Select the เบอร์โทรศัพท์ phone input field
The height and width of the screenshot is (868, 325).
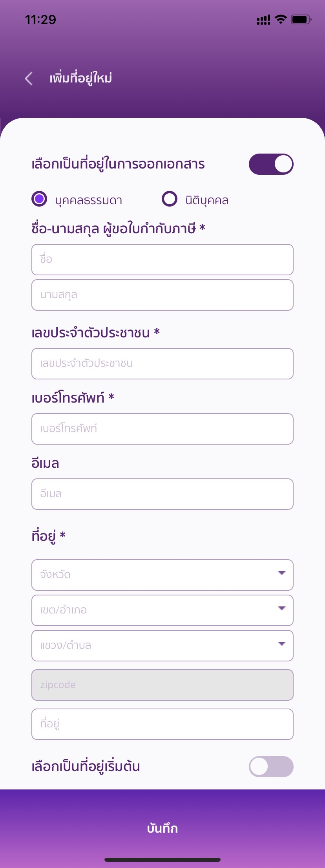(162, 429)
